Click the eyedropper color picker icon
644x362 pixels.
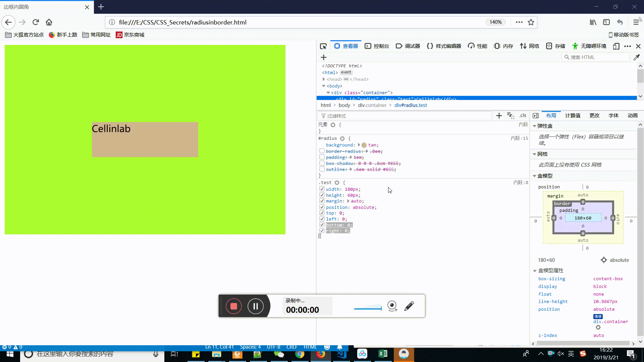tap(636, 57)
